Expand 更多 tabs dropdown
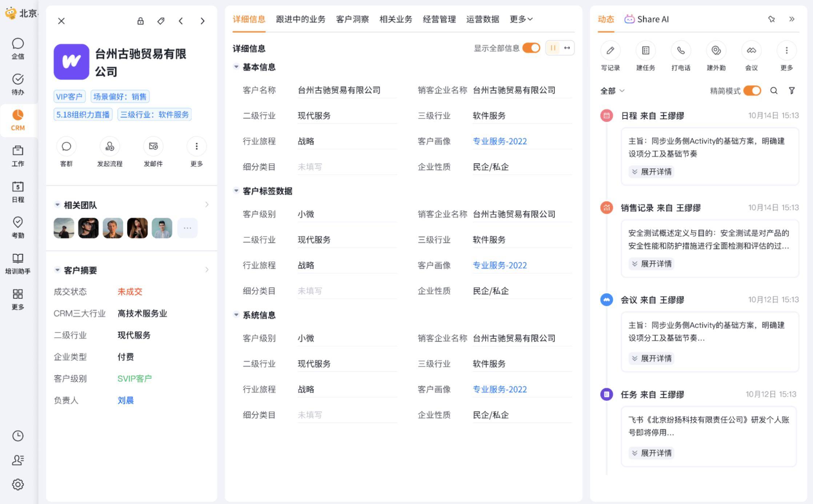This screenshot has height=504, width=813. (521, 19)
